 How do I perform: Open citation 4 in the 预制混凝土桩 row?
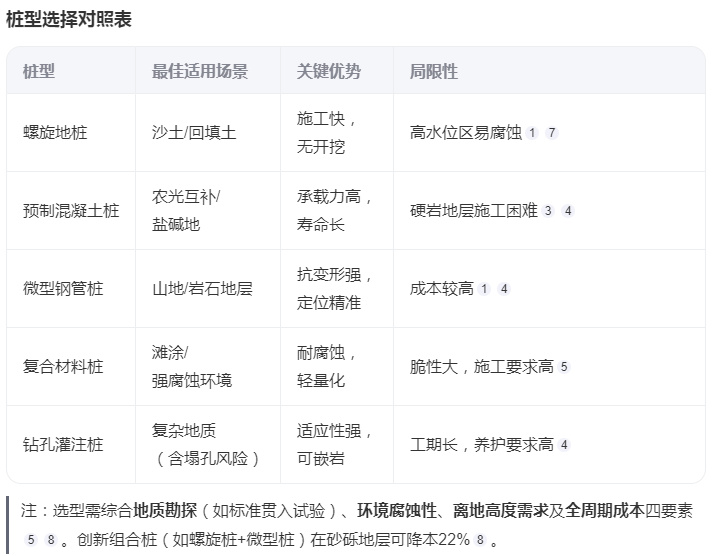[x=567, y=211]
